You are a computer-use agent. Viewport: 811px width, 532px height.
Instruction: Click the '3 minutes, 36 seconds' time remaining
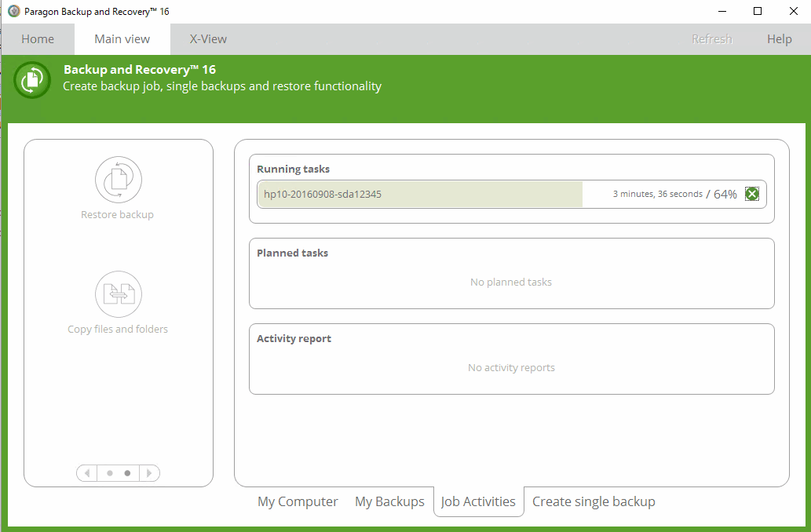coord(657,194)
